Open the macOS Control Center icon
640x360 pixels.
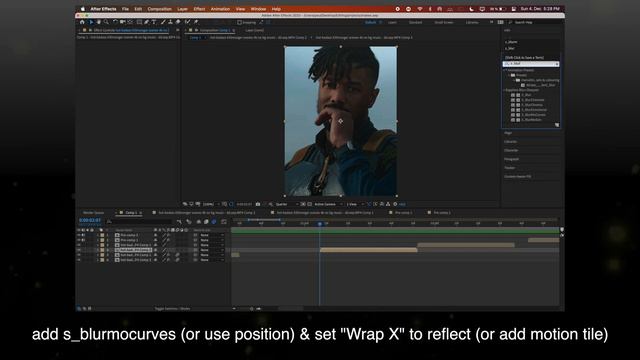pyautogui.click(x=513, y=9)
